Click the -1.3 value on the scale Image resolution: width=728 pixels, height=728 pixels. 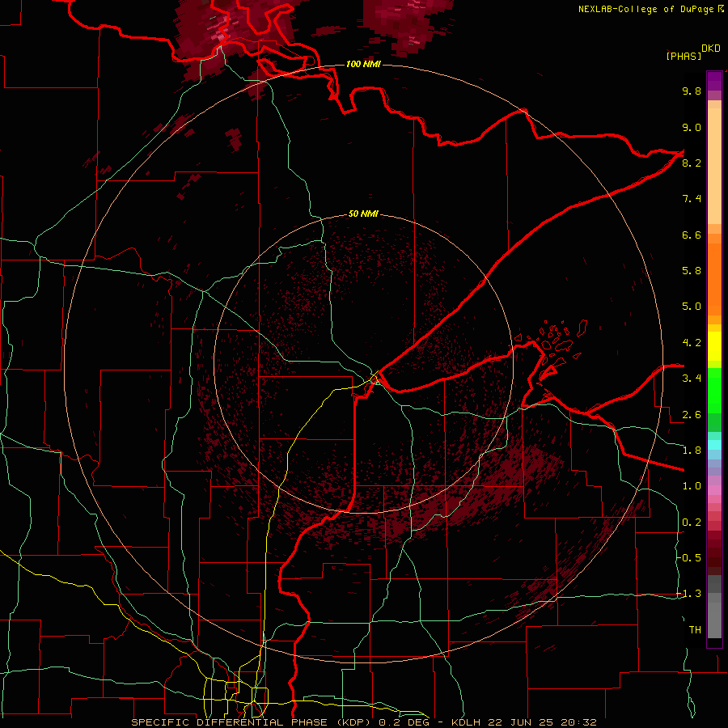tap(689, 594)
